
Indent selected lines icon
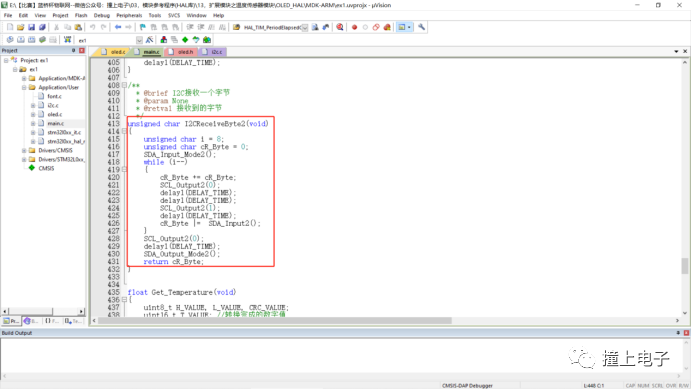(x=190, y=27)
